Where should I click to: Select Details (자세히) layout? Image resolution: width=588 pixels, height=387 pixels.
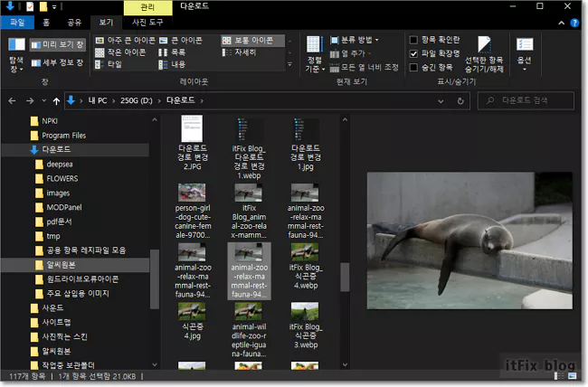click(239, 52)
